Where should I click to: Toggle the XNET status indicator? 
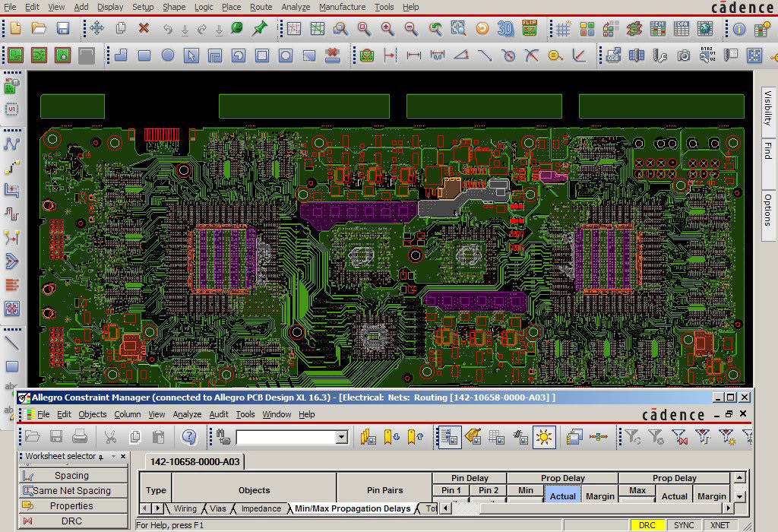pyautogui.click(x=719, y=524)
